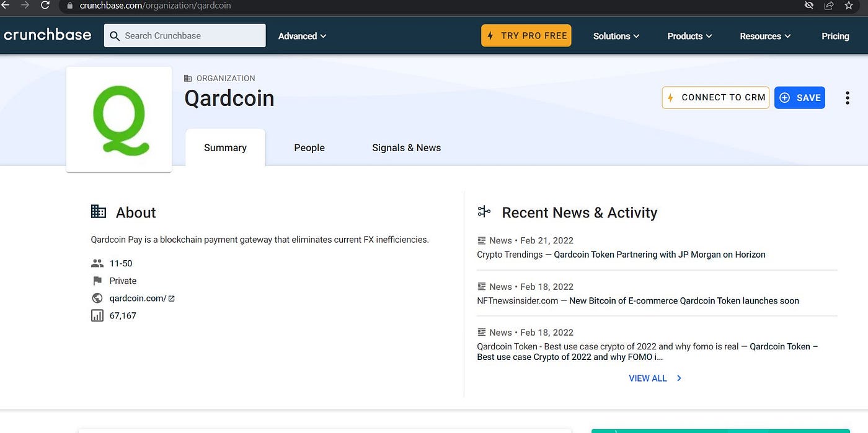
Task: Switch to the Summary tab
Action: [x=226, y=147]
